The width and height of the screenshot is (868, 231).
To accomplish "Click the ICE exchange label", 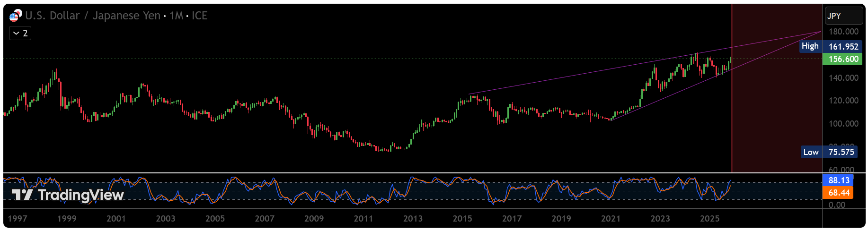I will pyautogui.click(x=199, y=16).
